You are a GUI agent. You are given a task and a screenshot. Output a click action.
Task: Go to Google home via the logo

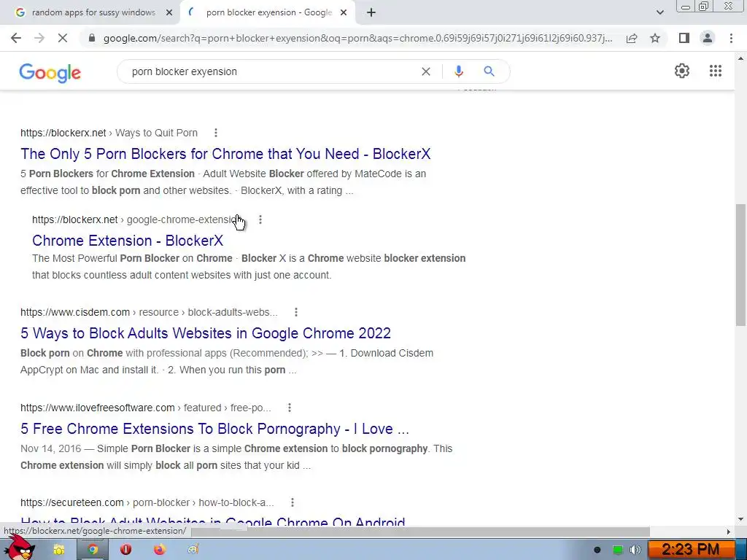pos(50,72)
